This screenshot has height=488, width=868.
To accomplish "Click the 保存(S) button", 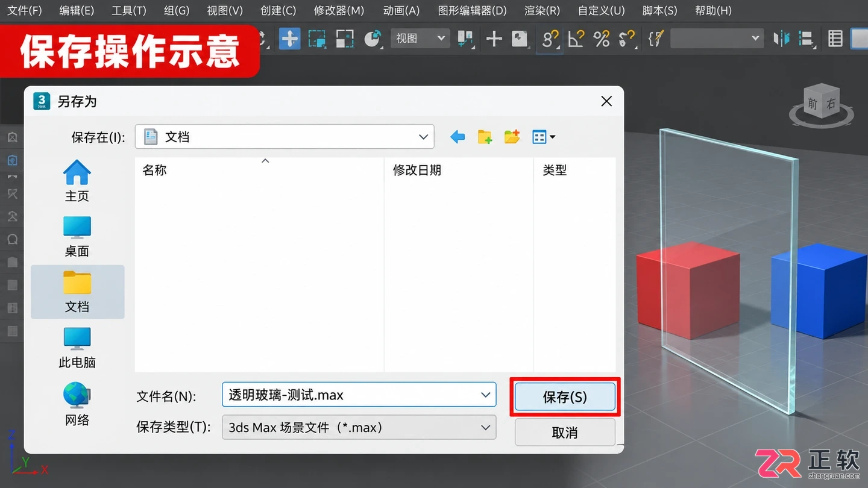I will pyautogui.click(x=565, y=397).
